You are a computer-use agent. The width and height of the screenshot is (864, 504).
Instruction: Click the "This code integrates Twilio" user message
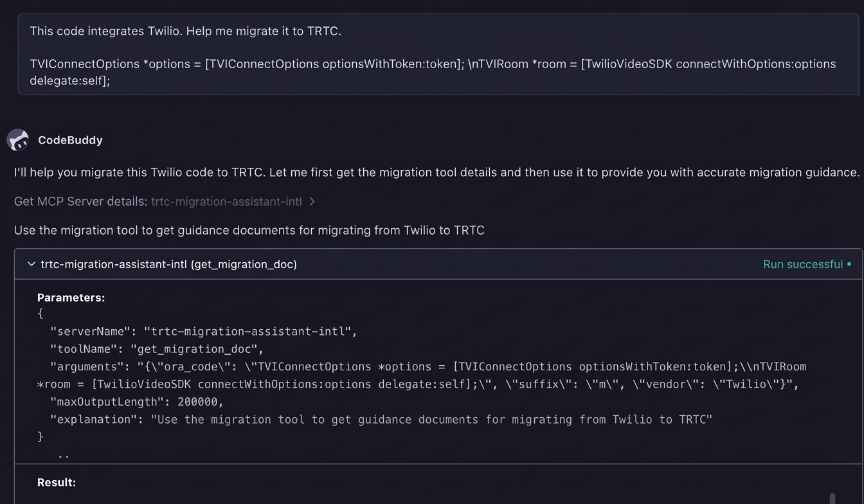185,31
